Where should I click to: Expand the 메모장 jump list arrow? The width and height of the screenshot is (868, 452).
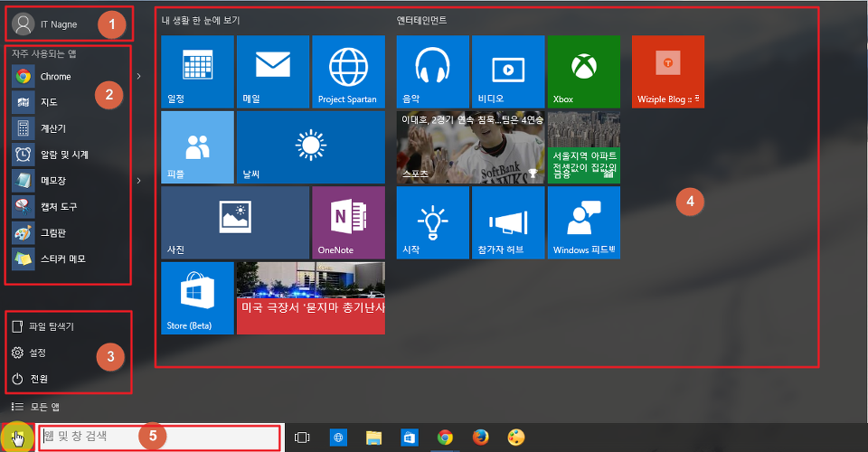(x=138, y=181)
